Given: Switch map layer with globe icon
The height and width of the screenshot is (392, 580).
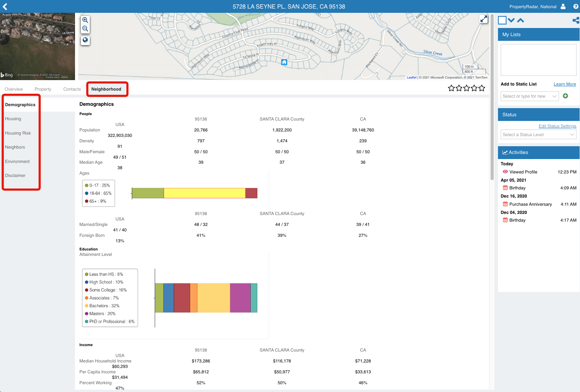Looking at the screenshot, I should click(85, 40).
